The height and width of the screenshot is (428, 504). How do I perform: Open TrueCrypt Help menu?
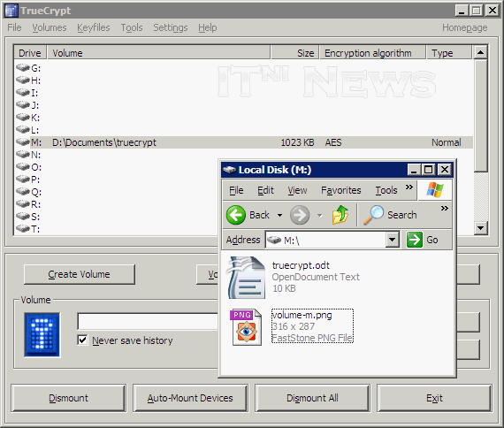pyautogui.click(x=207, y=27)
